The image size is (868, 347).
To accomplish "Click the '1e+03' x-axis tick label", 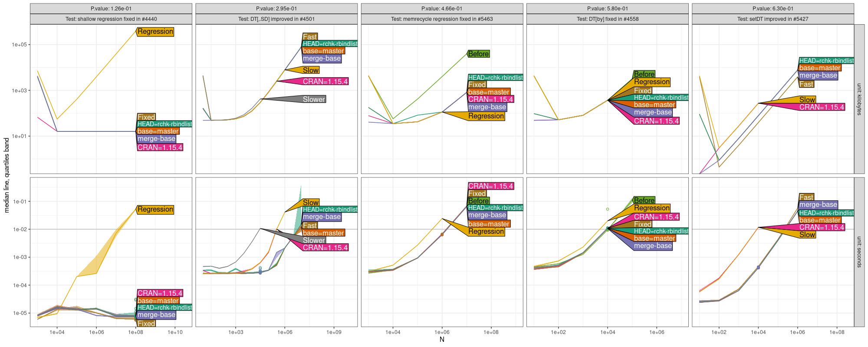I will 236,332.
